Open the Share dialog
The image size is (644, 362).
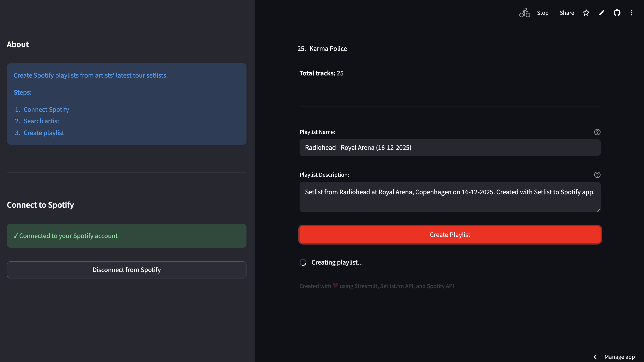pos(567,13)
